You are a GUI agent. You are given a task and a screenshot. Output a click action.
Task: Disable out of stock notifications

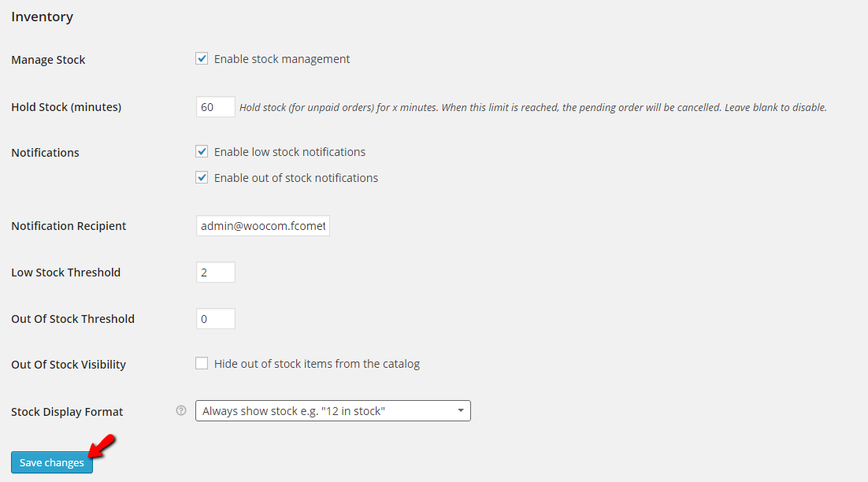pyautogui.click(x=202, y=176)
